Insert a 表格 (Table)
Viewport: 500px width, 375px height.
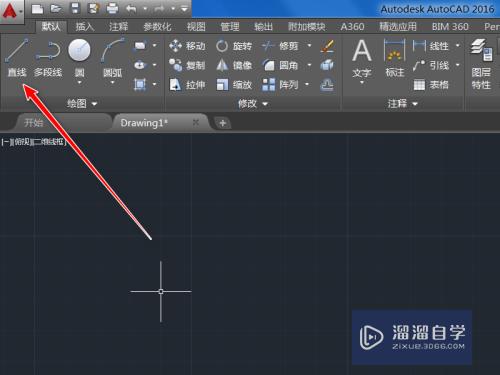pos(431,85)
